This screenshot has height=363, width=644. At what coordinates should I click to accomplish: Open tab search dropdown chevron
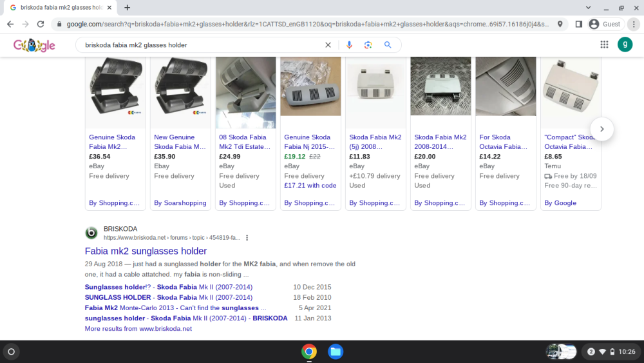pyautogui.click(x=588, y=7)
